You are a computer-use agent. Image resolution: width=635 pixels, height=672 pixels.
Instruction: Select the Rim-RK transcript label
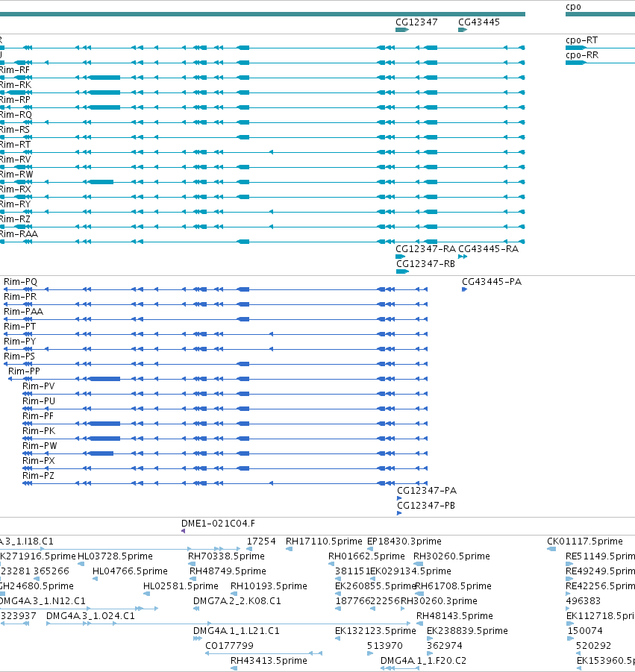[x=16, y=85]
